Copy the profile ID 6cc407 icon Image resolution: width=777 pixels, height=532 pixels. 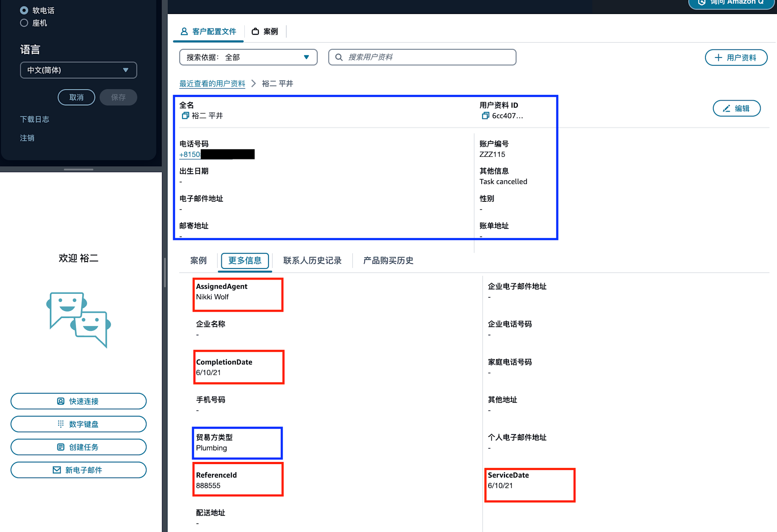pyautogui.click(x=485, y=115)
